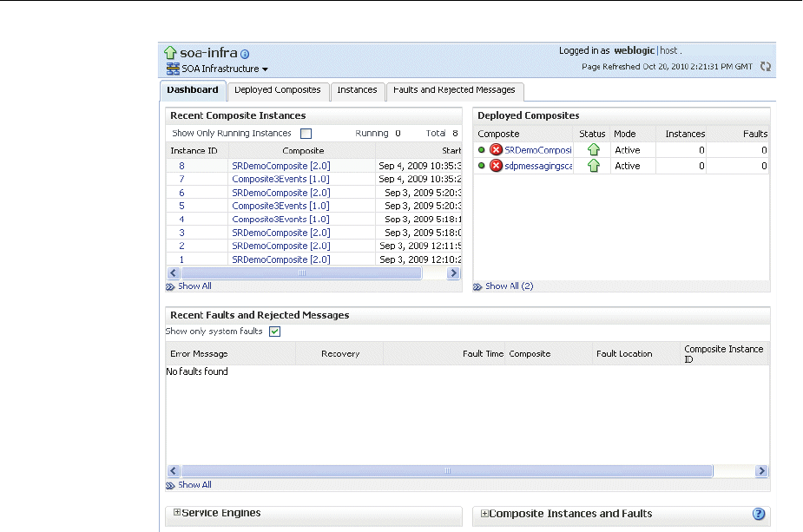Click the Show All (2) double-arrow icon
Screen dimensions: 803x532
(477, 286)
